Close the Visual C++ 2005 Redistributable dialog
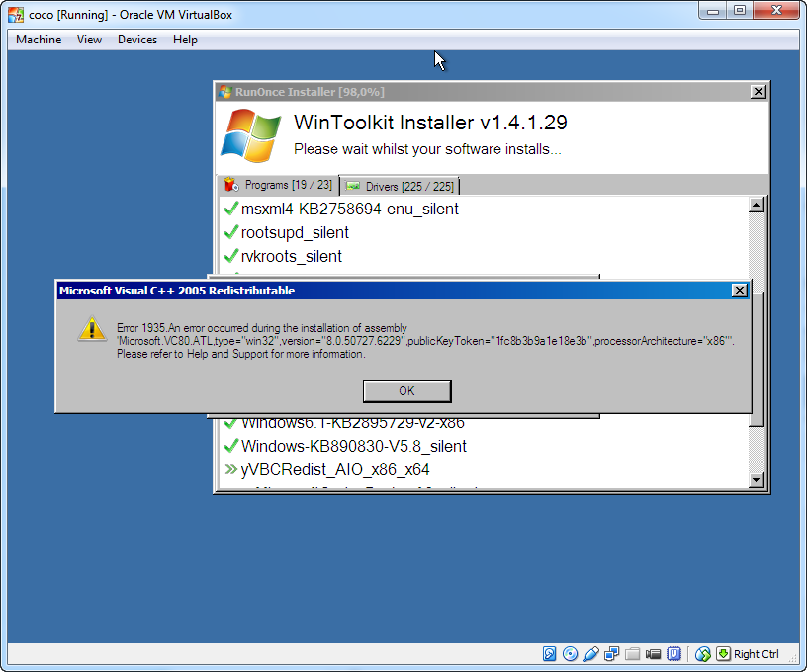The image size is (807, 672). (739, 291)
